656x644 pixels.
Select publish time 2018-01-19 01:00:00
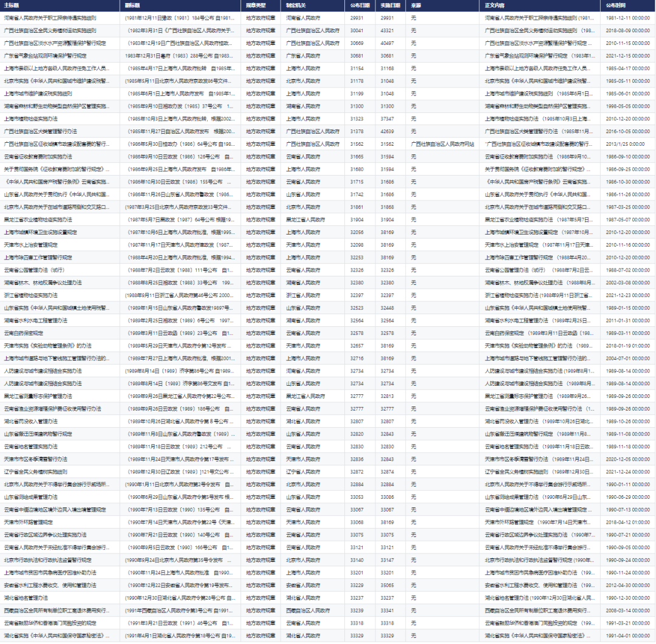[628, 346]
